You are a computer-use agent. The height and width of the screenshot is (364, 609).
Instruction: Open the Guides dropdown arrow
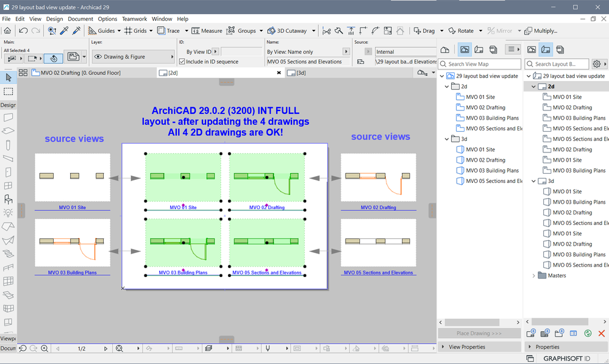tap(119, 30)
